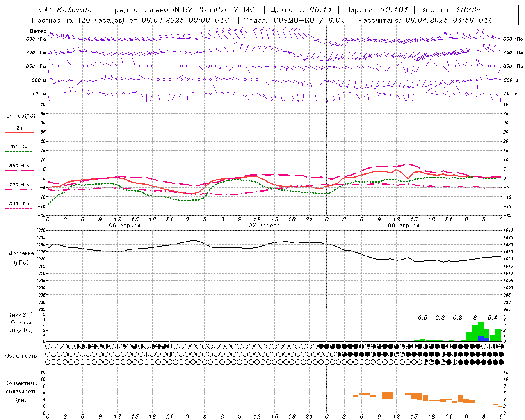Click the 850 гПа temperature legend entry
Image resolution: width=525 pixels, height=420 pixels.
click(x=19, y=166)
